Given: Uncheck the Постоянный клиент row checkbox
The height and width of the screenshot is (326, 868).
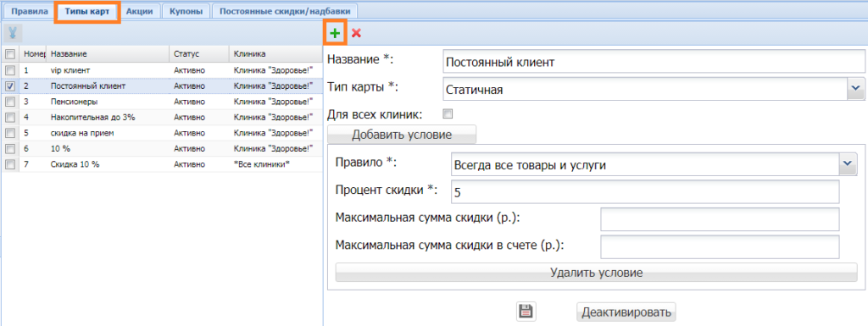Looking at the screenshot, I should tap(10, 86).
